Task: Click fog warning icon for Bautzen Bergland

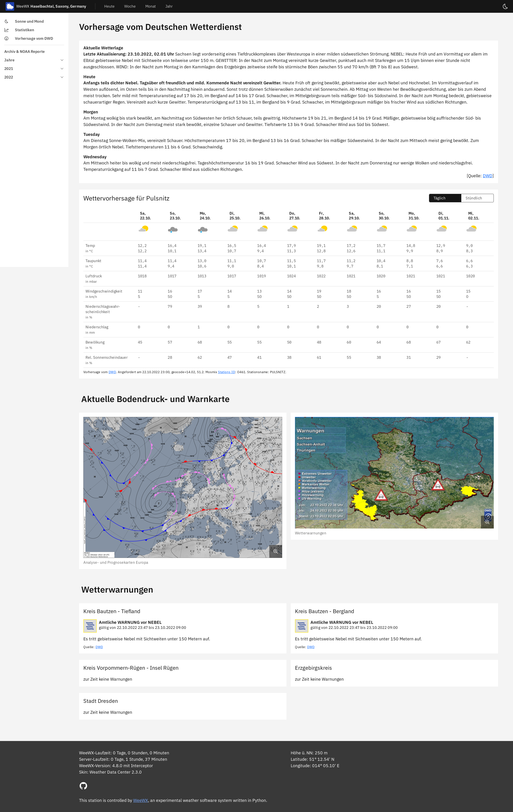Action: point(302,626)
